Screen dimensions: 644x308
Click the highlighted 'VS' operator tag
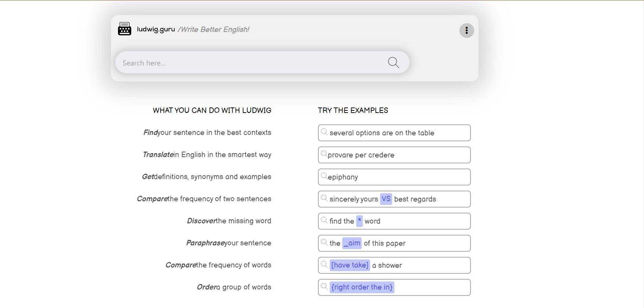[x=386, y=199]
